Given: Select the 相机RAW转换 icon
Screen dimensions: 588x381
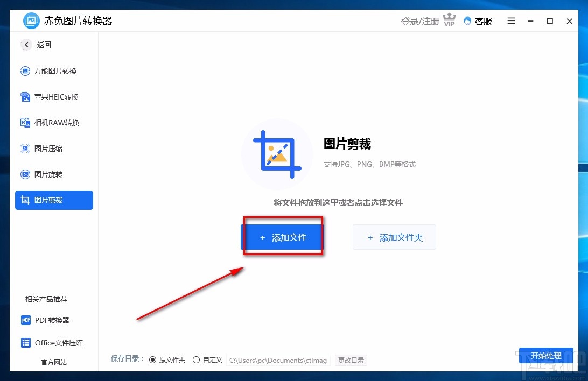Looking at the screenshot, I should pos(24,123).
